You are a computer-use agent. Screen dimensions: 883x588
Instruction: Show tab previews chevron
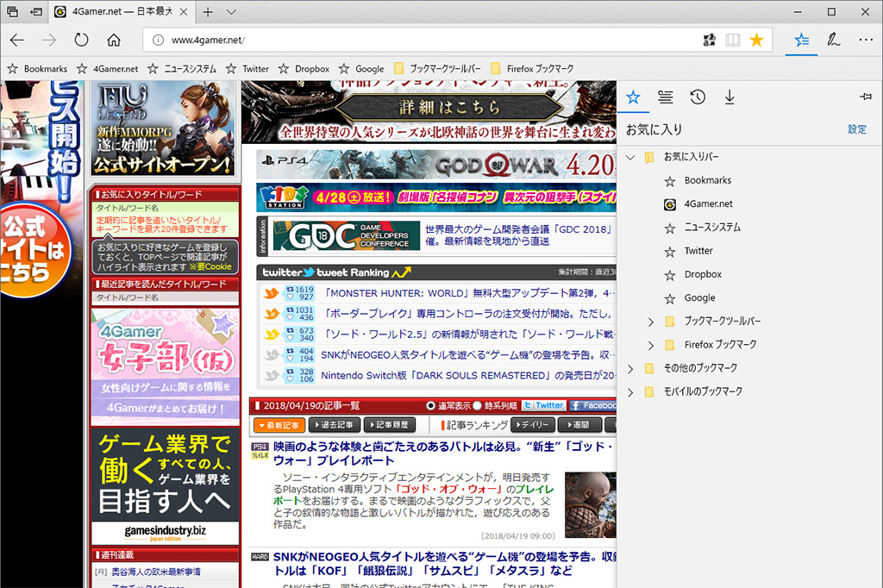point(231,12)
